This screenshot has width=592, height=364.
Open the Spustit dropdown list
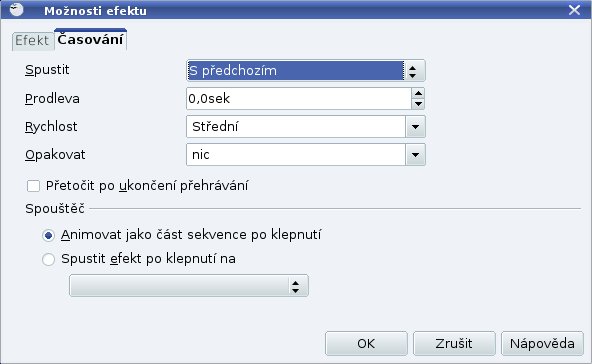[x=306, y=71]
